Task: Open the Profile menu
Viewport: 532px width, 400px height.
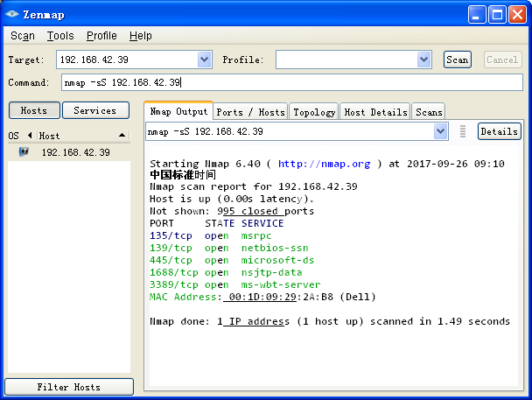Action: 101,36
